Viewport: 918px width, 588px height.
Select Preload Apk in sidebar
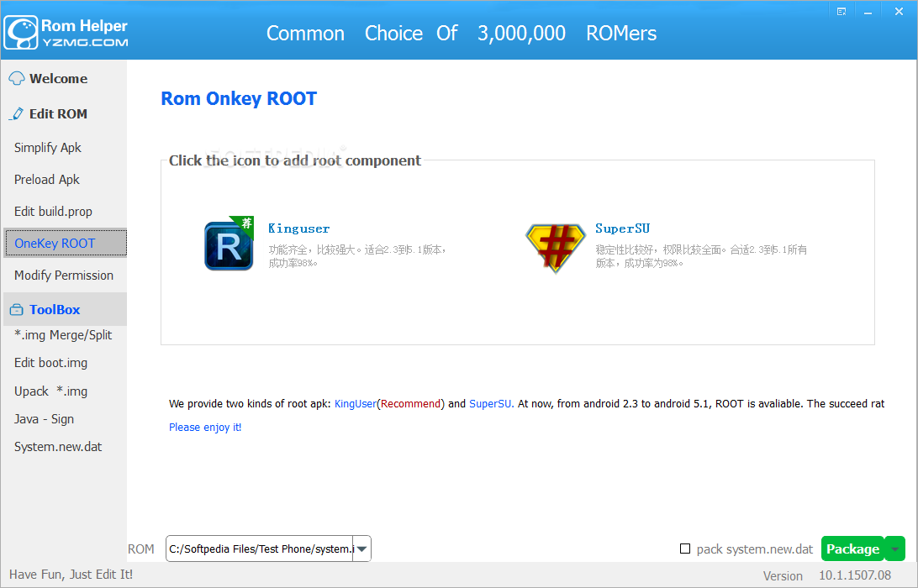point(47,180)
